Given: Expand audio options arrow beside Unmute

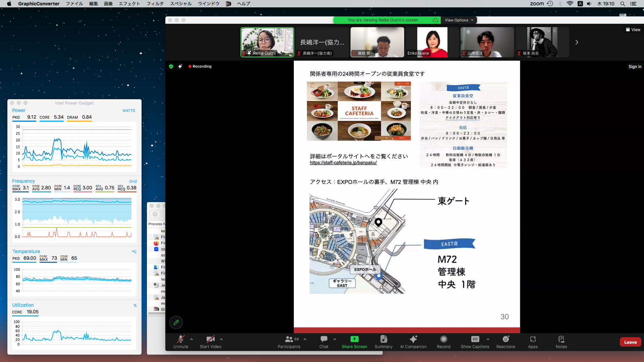Looking at the screenshot, I should [x=192, y=339].
